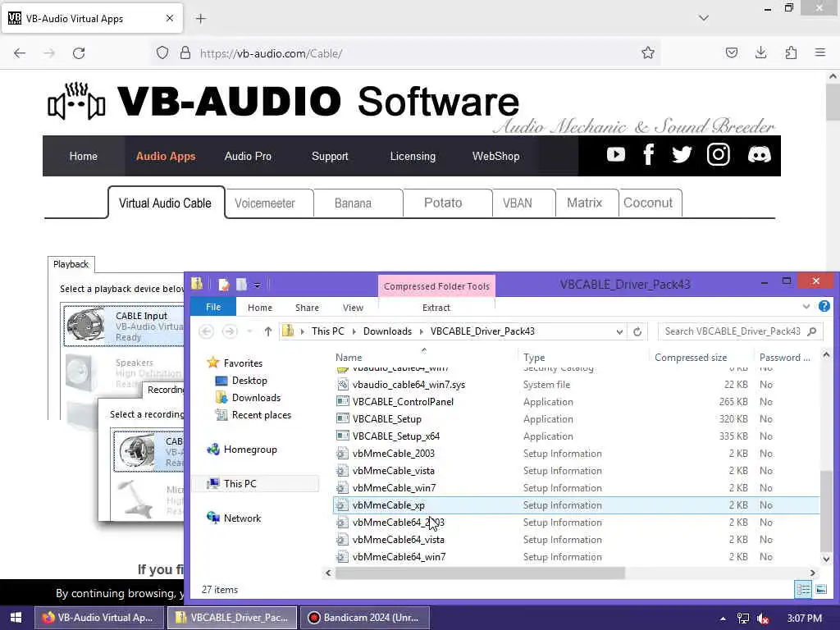Open the Licensing nav link
Viewport: 840px width, 630px height.
coord(413,156)
